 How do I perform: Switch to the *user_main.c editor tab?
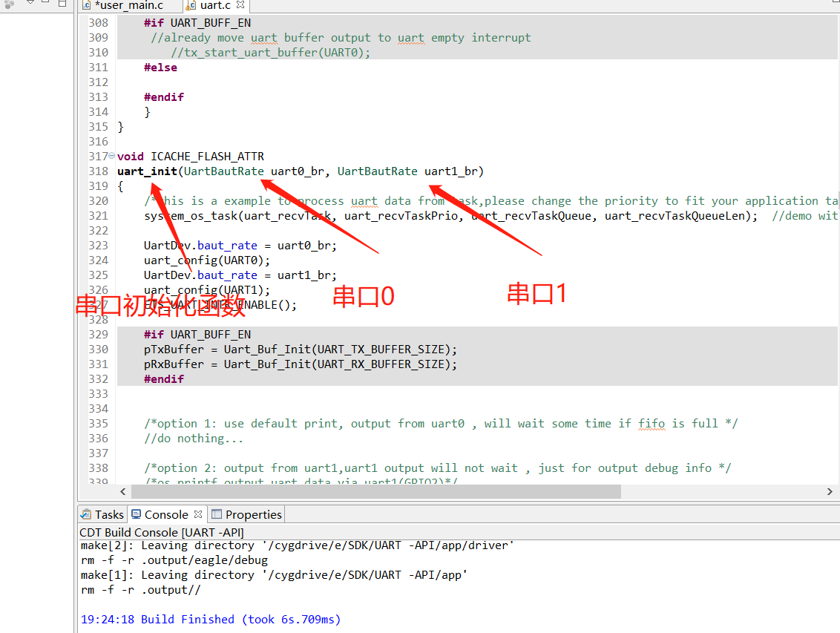(128, 5)
